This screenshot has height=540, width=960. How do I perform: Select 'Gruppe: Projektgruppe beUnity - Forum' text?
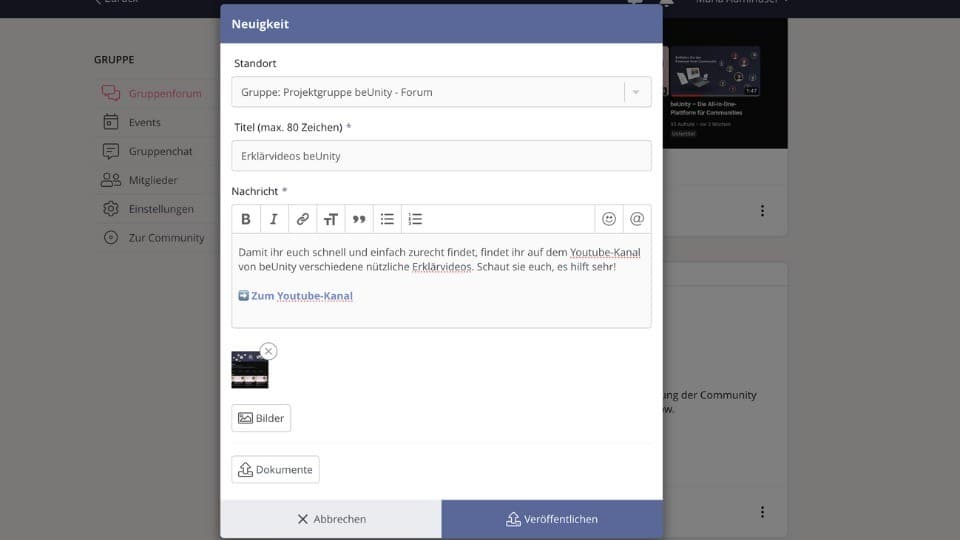pos(337,92)
